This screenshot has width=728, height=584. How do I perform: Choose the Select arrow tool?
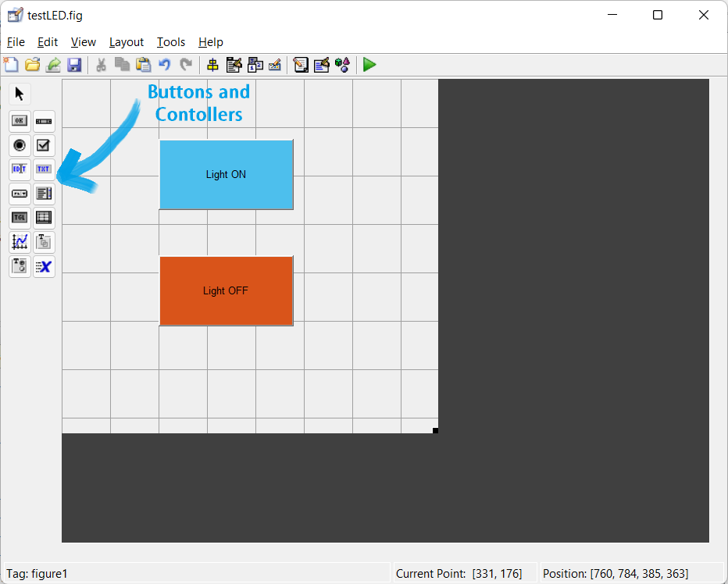click(x=20, y=94)
